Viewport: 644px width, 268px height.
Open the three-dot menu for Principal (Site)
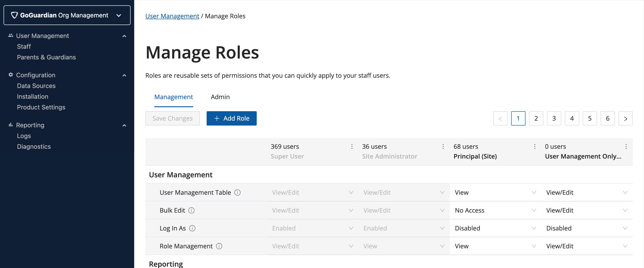[534, 147]
